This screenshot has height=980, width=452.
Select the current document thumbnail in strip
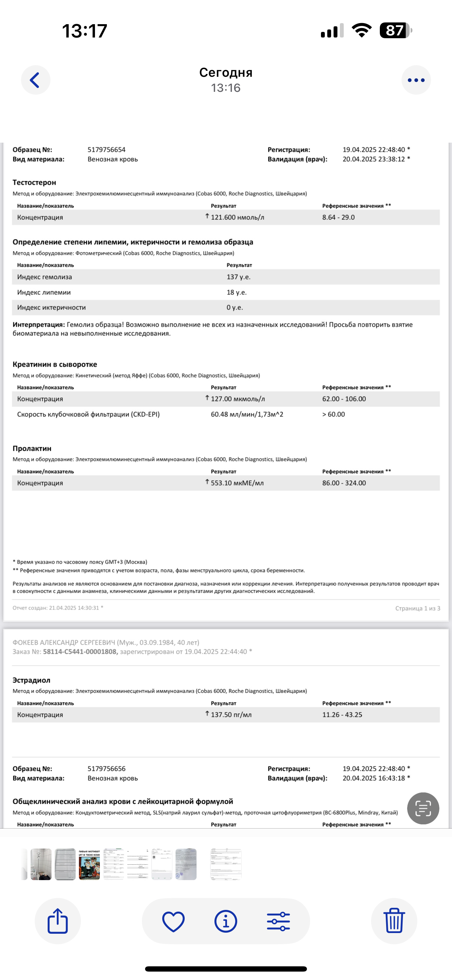[x=226, y=864]
